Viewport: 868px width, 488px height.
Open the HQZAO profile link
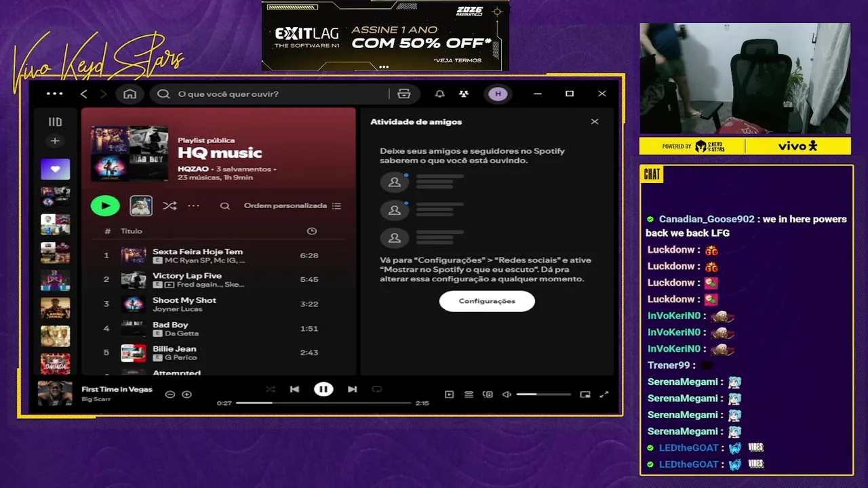tap(193, 169)
